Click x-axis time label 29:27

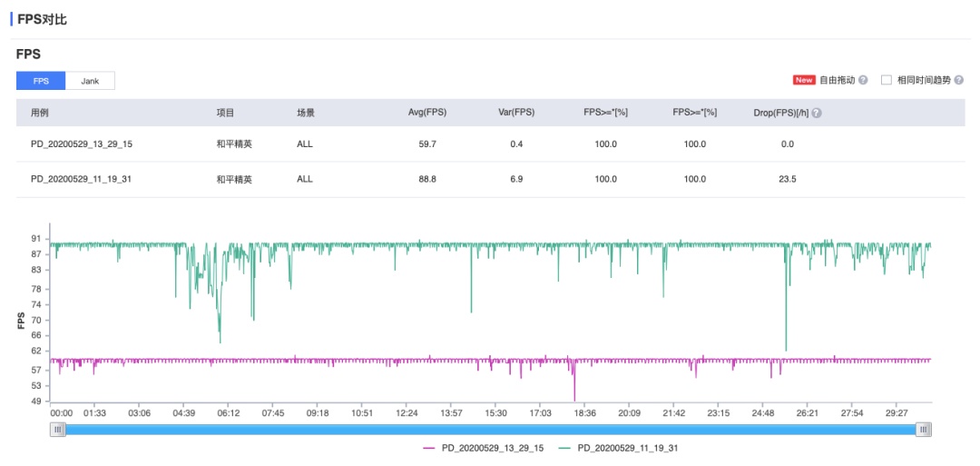(897, 413)
